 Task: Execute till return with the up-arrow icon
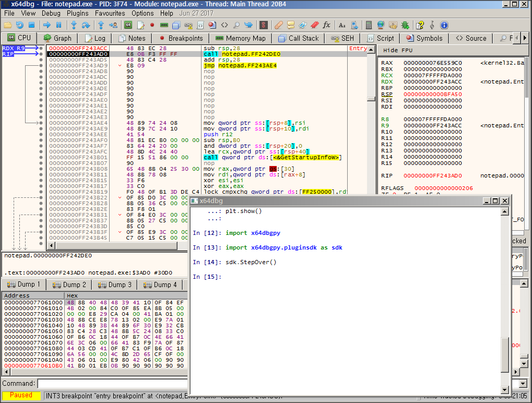pos(101,25)
